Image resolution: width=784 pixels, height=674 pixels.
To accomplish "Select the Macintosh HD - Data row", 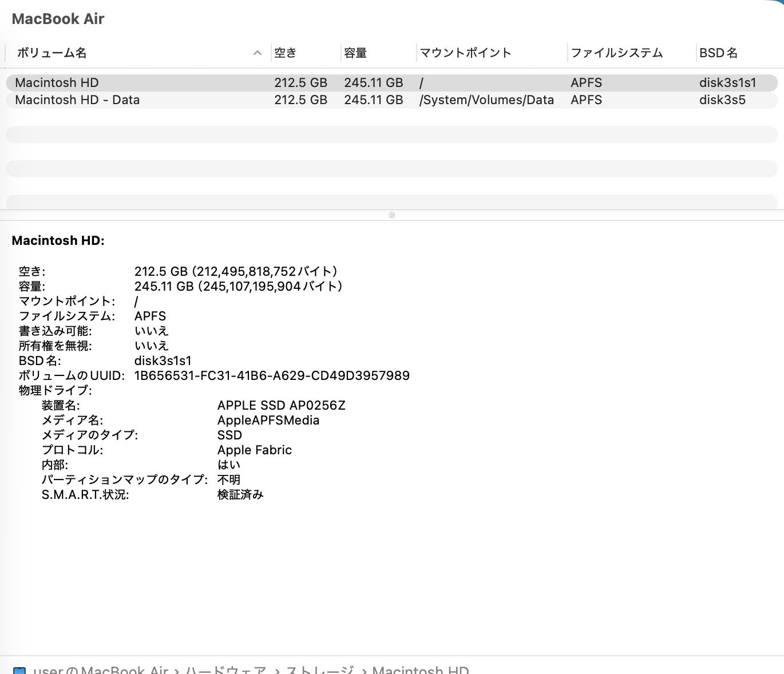I will [x=391, y=100].
